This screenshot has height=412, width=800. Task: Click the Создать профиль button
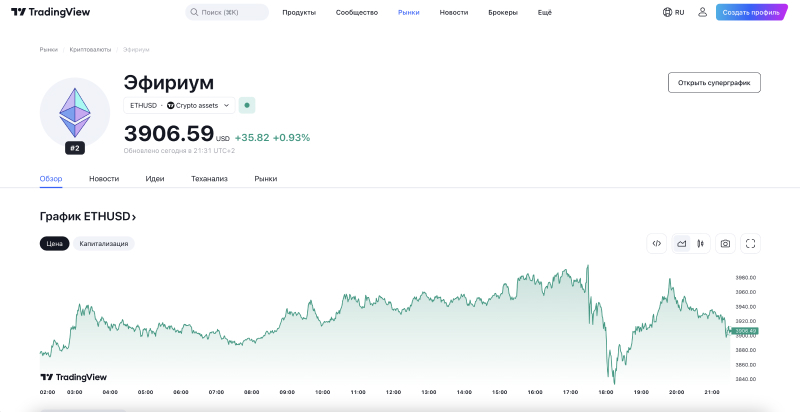(751, 12)
